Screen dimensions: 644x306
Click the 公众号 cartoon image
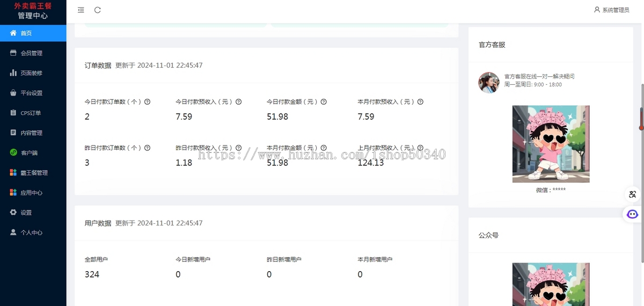pyautogui.click(x=551, y=284)
